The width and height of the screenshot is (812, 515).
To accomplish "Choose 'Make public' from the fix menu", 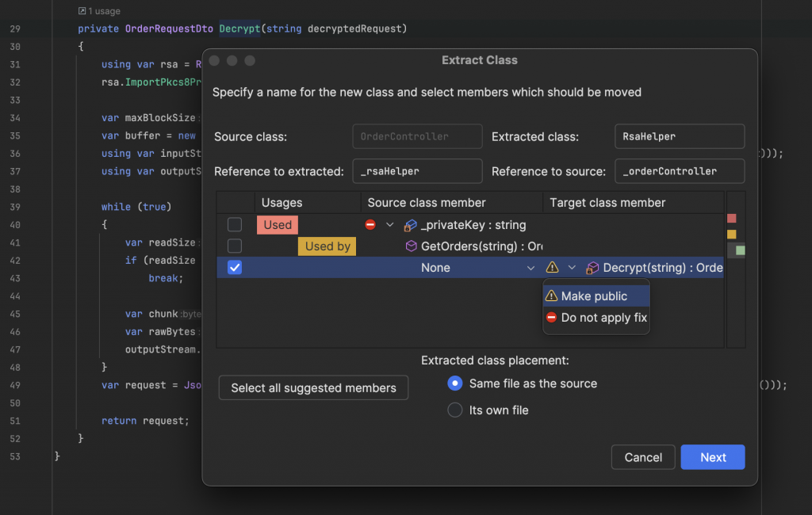I will 594,296.
